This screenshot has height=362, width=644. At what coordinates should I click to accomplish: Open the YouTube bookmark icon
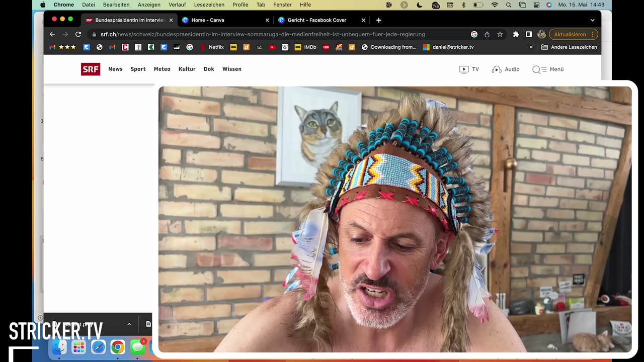[x=272, y=47]
